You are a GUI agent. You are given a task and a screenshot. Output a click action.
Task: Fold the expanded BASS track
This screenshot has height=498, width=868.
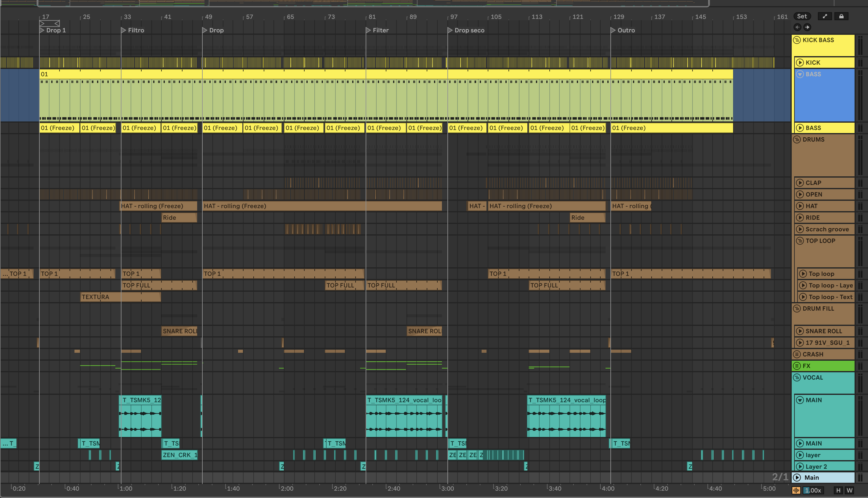tap(800, 74)
